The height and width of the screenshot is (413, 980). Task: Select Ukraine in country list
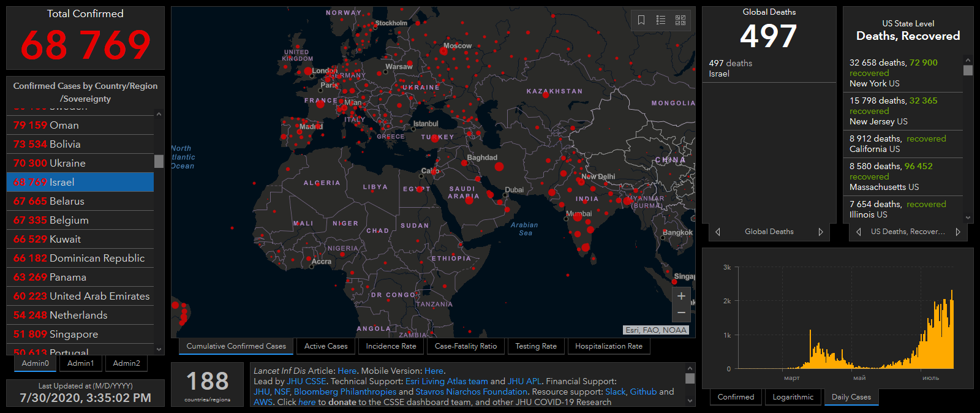pos(80,163)
